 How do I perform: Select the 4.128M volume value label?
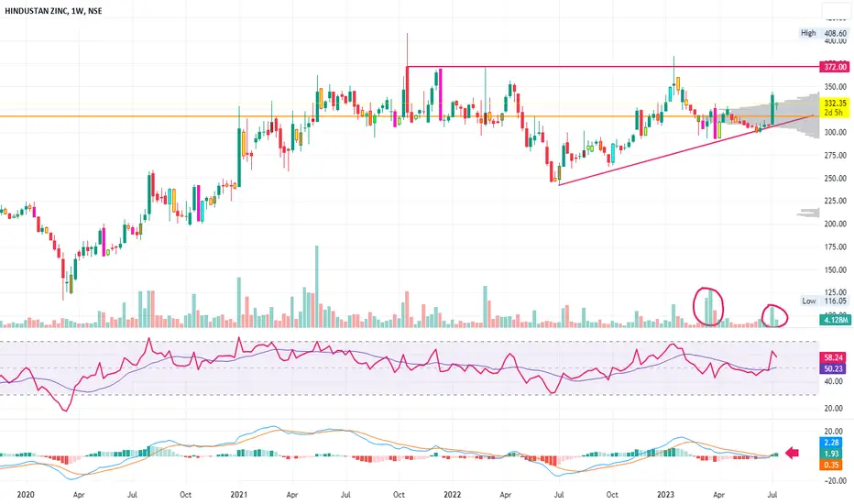point(836,320)
